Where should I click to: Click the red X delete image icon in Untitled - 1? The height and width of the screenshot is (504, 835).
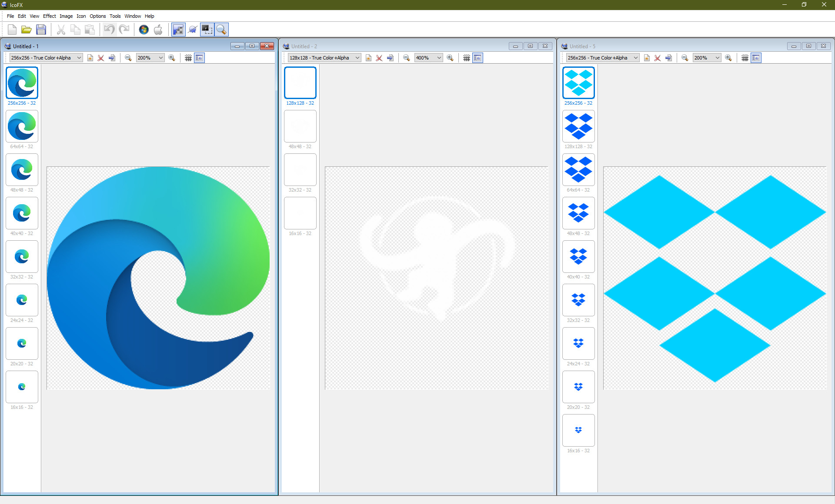[x=101, y=58]
